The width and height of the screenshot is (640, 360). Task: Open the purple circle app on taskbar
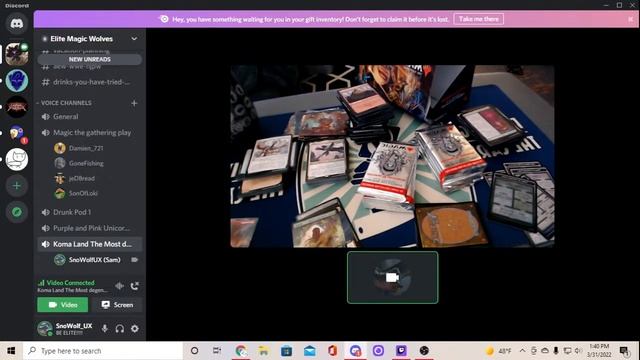tap(378, 351)
